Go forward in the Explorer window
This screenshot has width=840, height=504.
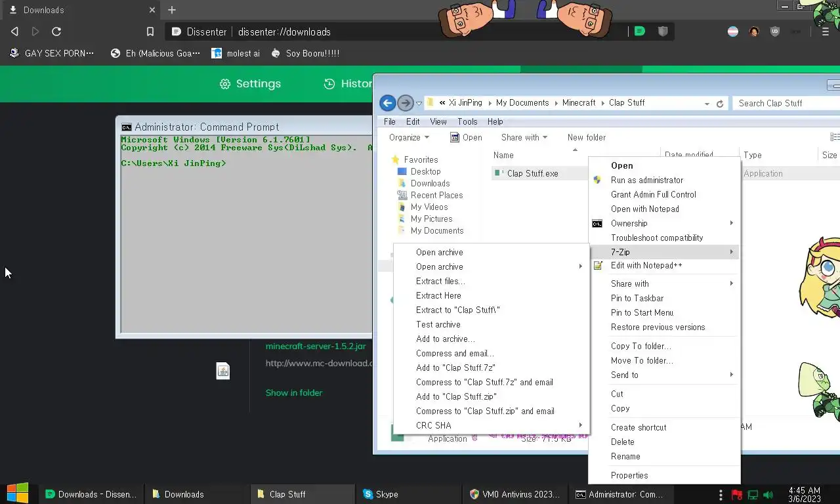coord(406,103)
